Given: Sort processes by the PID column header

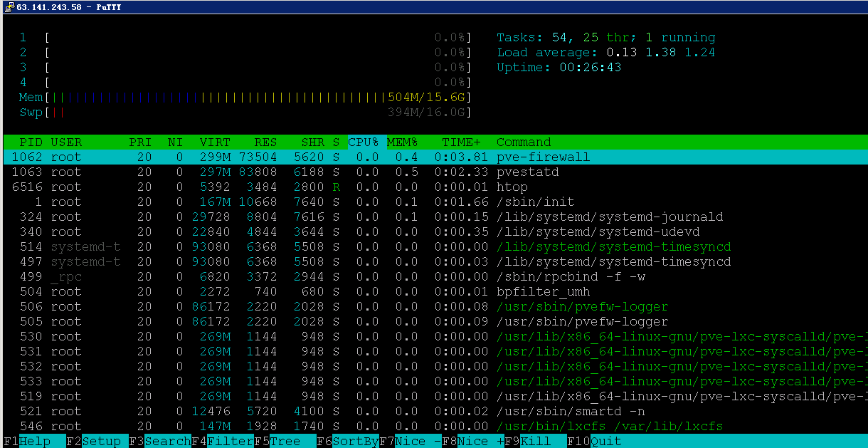Looking at the screenshot, I should pyautogui.click(x=31, y=142).
